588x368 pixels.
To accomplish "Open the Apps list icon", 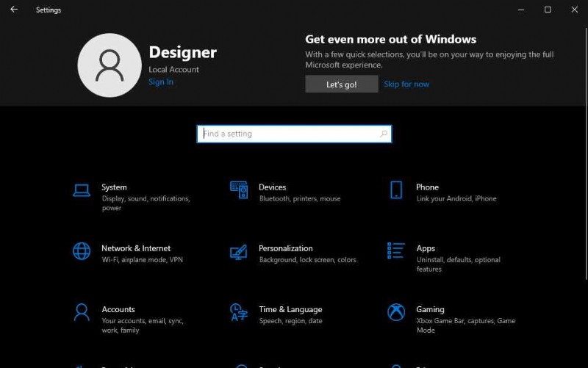I will coord(395,250).
